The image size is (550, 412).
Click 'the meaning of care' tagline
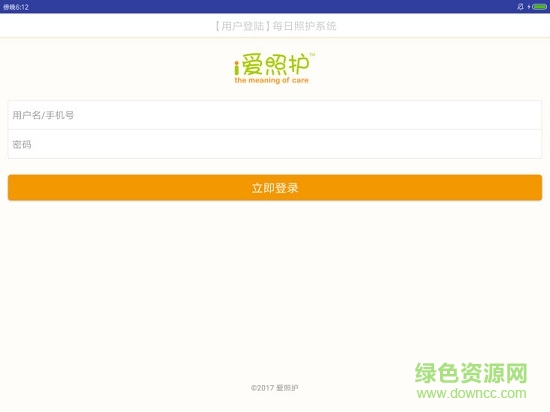[271, 80]
